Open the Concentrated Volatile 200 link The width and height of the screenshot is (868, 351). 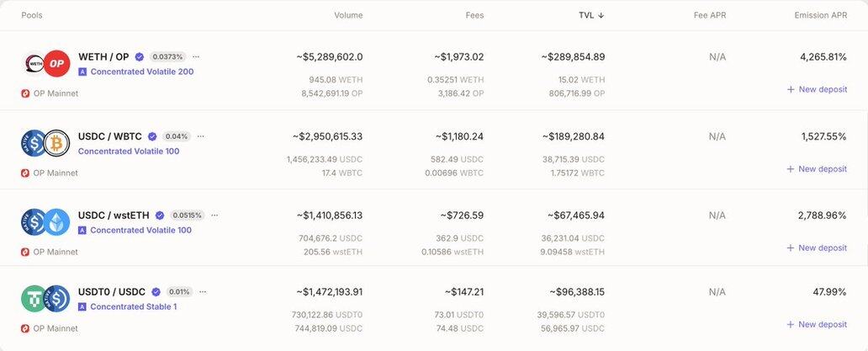[141, 72]
